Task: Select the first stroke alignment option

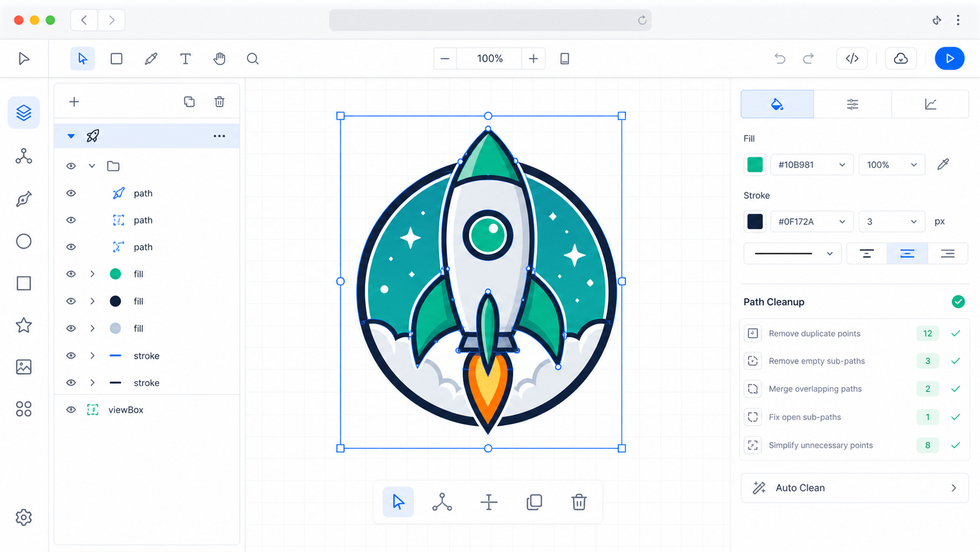Action: [866, 253]
